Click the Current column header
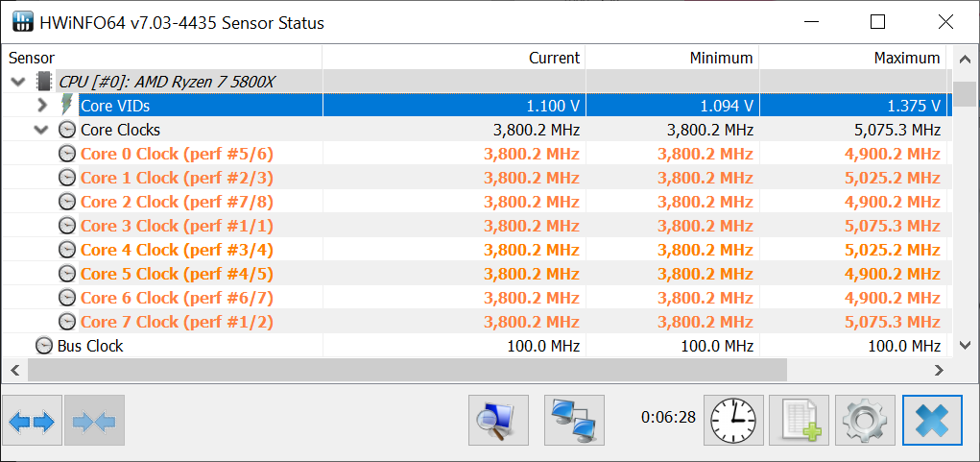The image size is (980, 462). [x=454, y=59]
